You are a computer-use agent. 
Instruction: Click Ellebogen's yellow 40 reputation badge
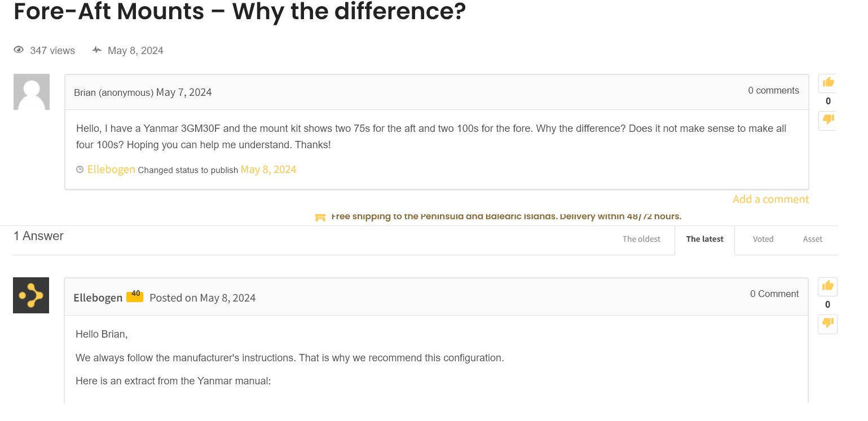tap(135, 296)
